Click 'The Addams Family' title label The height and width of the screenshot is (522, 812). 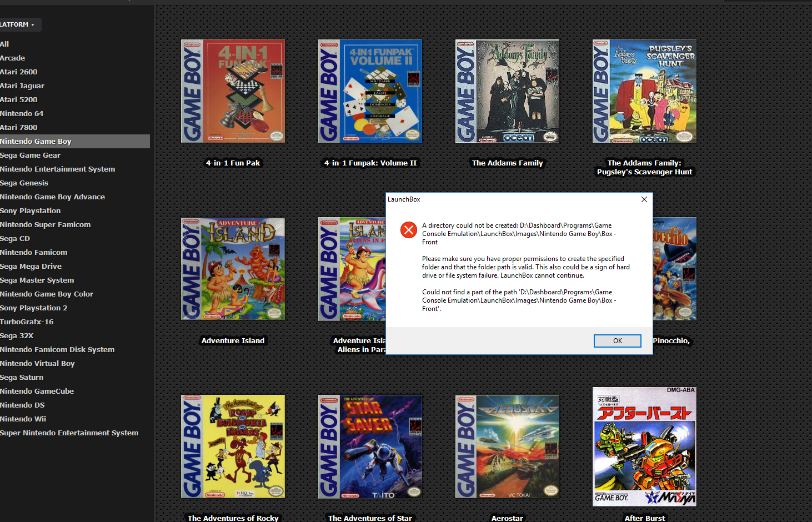tap(507, 163)
